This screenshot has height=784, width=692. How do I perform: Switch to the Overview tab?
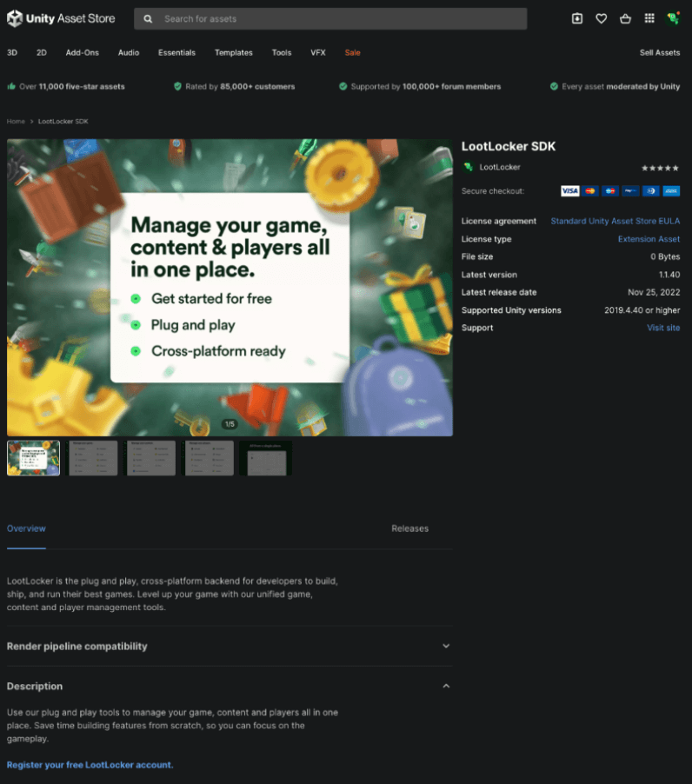coord(26,528)
